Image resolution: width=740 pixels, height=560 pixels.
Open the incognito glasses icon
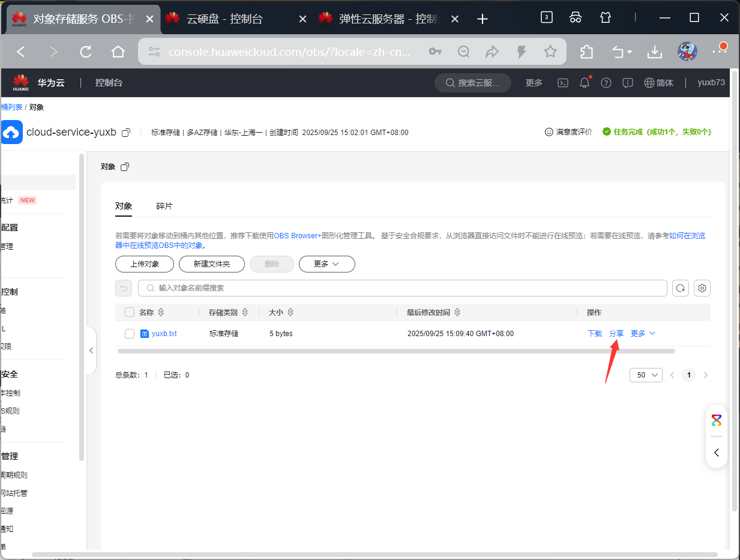tap(576, 17)
